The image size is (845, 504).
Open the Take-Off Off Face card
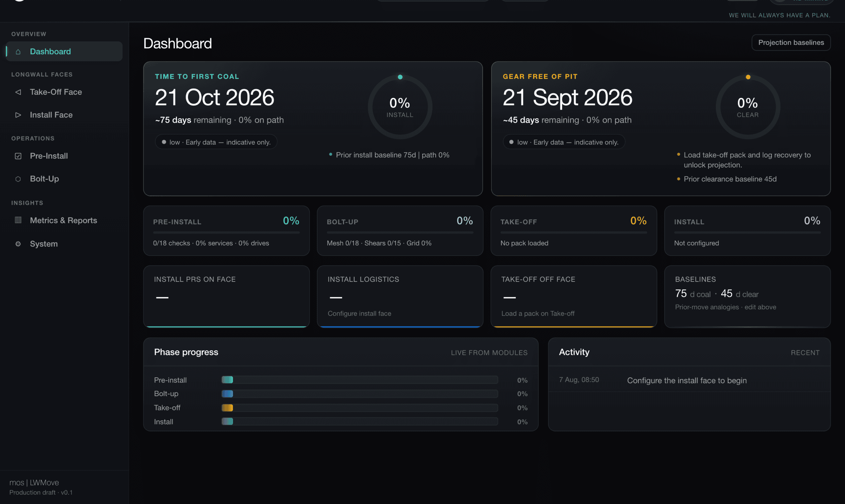pyautogui.click(x=574, y=297)
